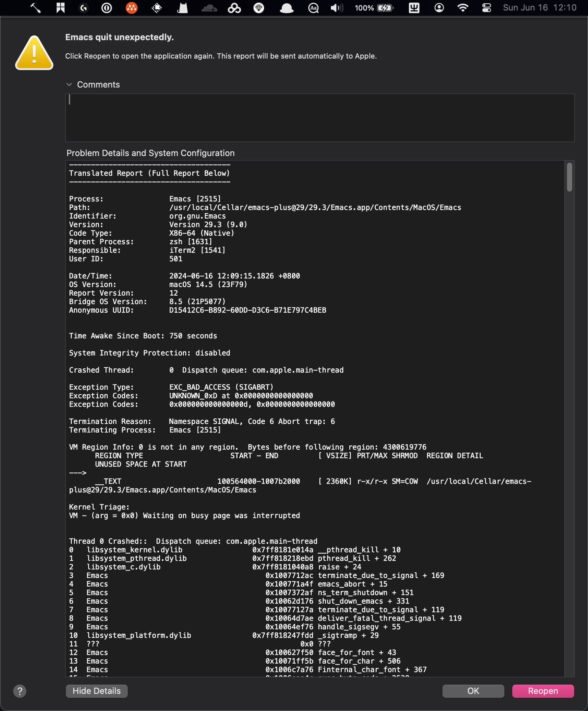Click 'Waiting on busy page was interrupted' line
Viewport: 588px width, 711px height.
point(185,516)
